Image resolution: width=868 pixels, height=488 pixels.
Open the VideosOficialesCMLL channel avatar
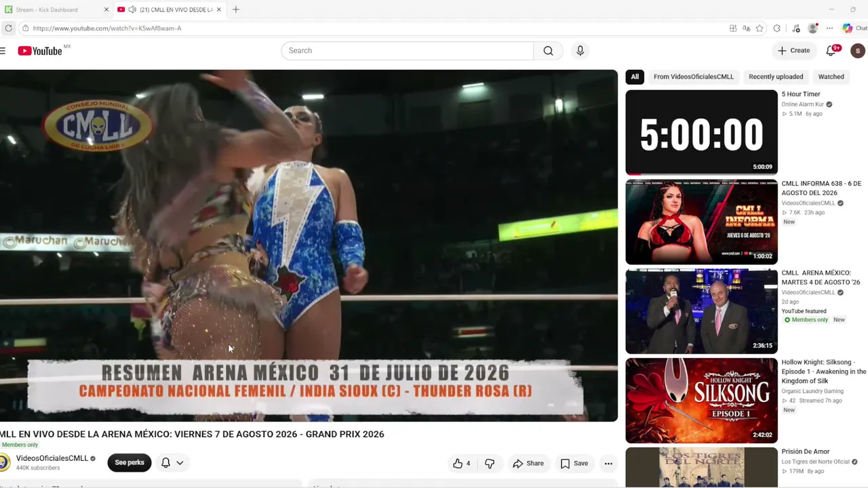[x=5, y=462]
